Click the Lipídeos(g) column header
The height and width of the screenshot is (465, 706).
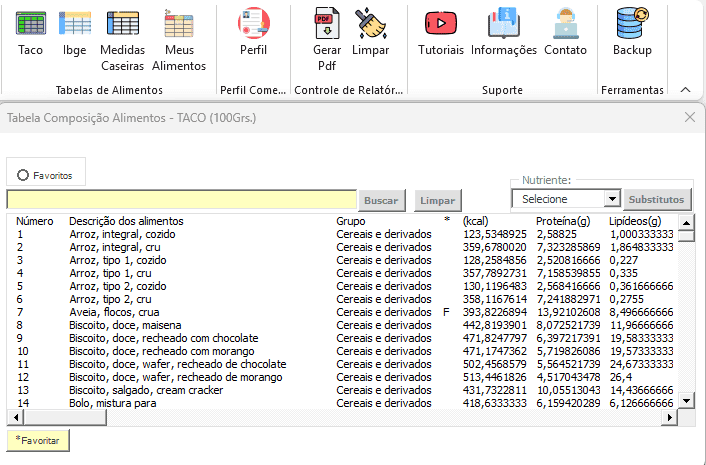(635, 221)
